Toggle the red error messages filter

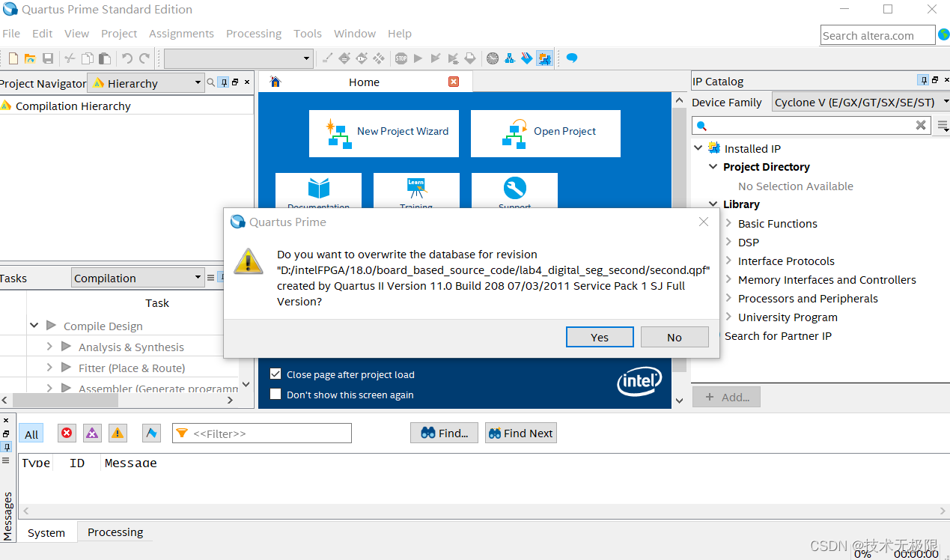point(67,433)
